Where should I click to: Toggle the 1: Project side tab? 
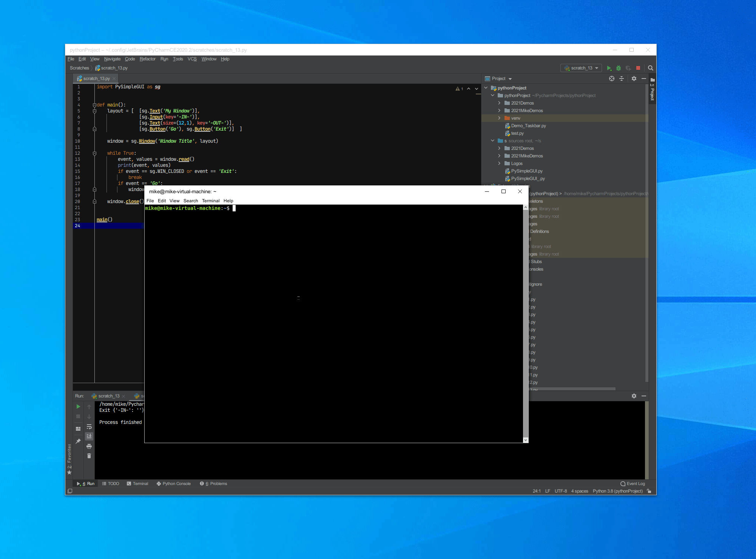click(x=652, y=89)
